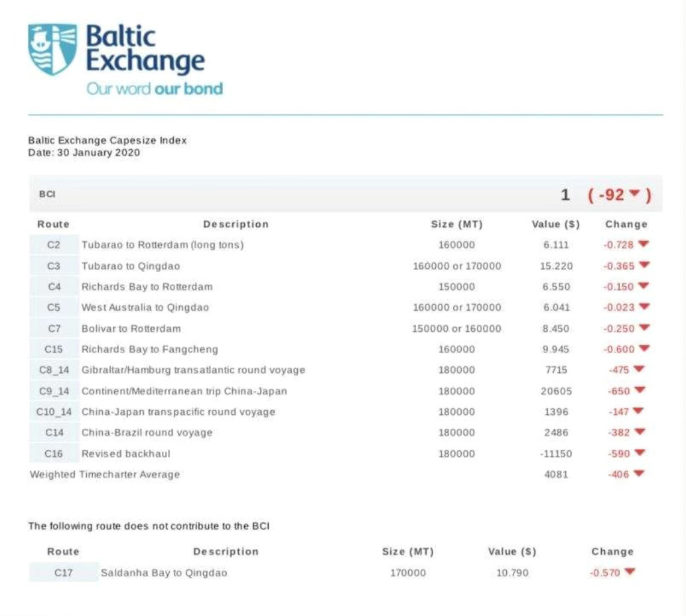Click the China-Brazil round voyage text
This screenshot has height=616, width=686.
147,433
